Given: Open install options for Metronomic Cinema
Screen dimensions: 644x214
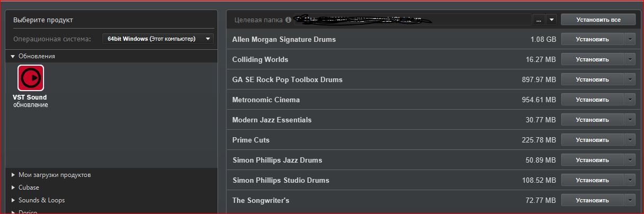Looking at the screenshot, I should coord(630,100).
